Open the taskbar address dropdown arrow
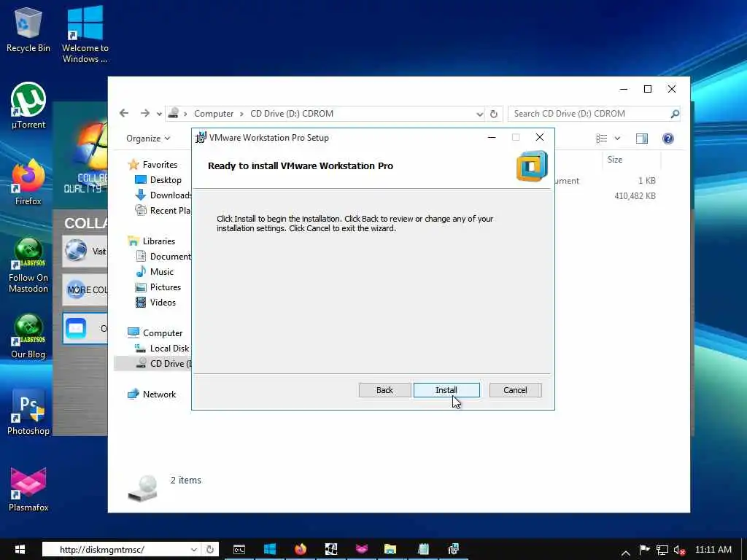Image resolution: width=747 pixels, height=560 pixels. [193, 549]
